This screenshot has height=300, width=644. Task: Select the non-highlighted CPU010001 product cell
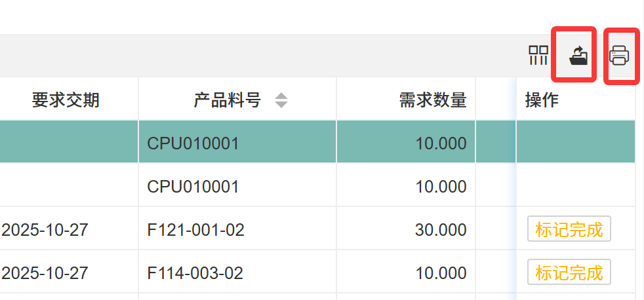(193, 187)
